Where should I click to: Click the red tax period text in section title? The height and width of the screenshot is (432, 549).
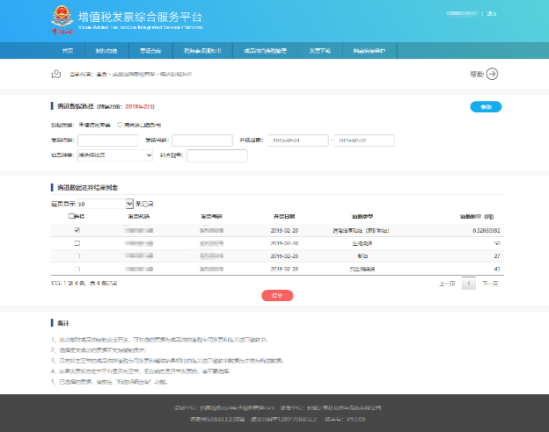point(140,106)
